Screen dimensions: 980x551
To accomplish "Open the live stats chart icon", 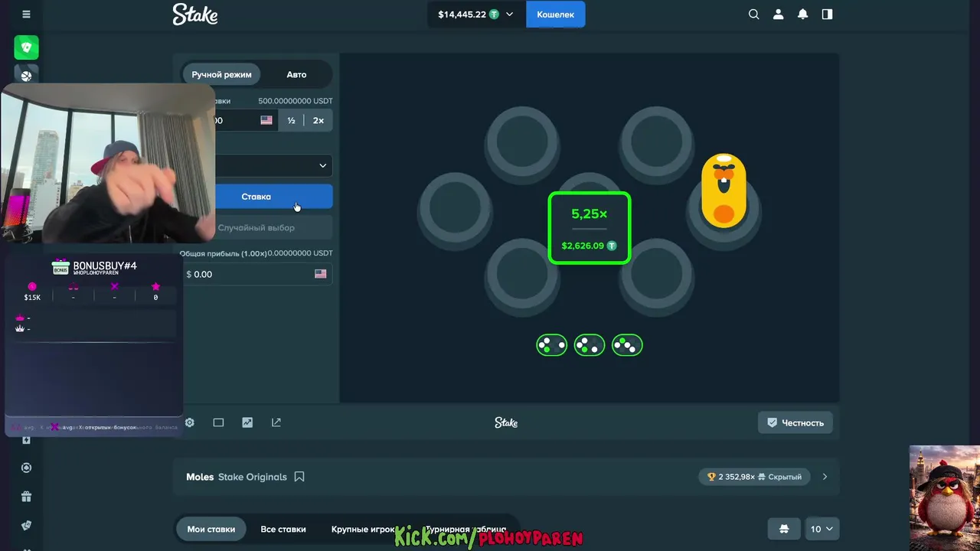I will pos(247,422).
